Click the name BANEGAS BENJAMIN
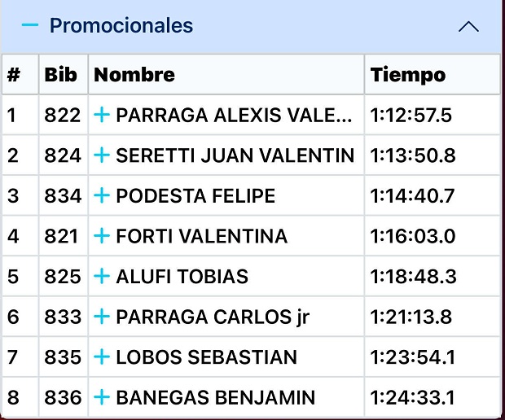Viewport: 505px width, 420px height. [215, 398]
